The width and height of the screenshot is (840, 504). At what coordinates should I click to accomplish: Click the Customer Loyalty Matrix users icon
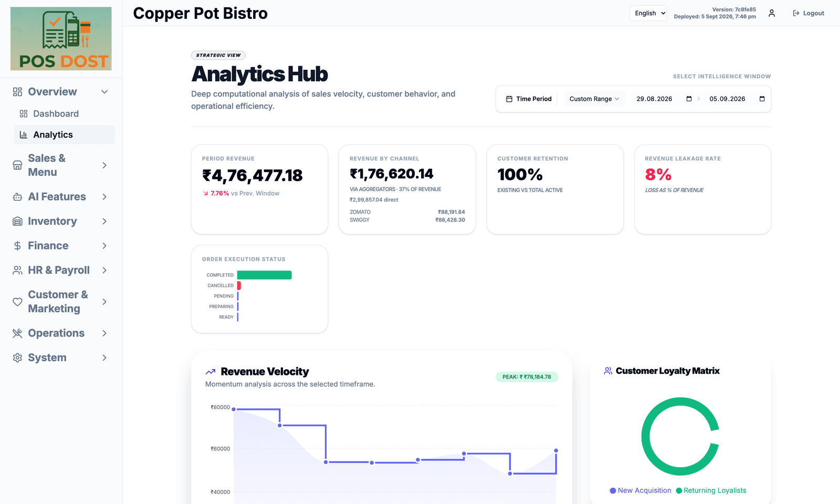[x=608, y=371]
